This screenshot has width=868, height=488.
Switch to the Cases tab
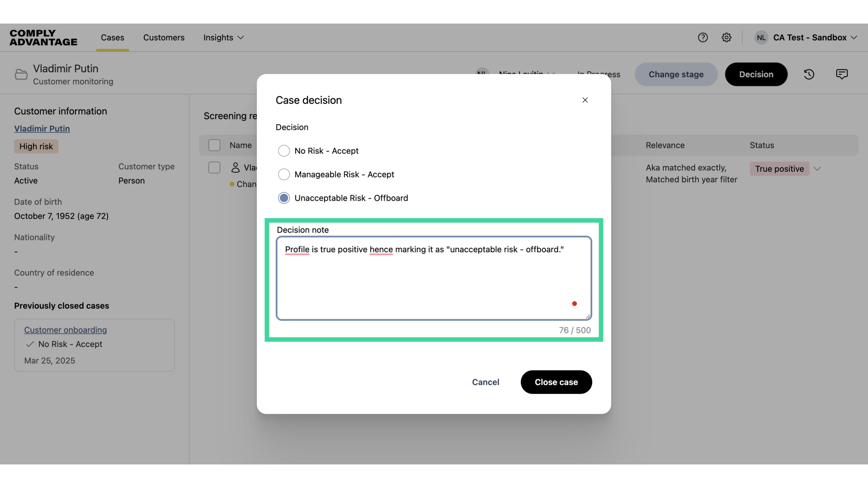112,38
